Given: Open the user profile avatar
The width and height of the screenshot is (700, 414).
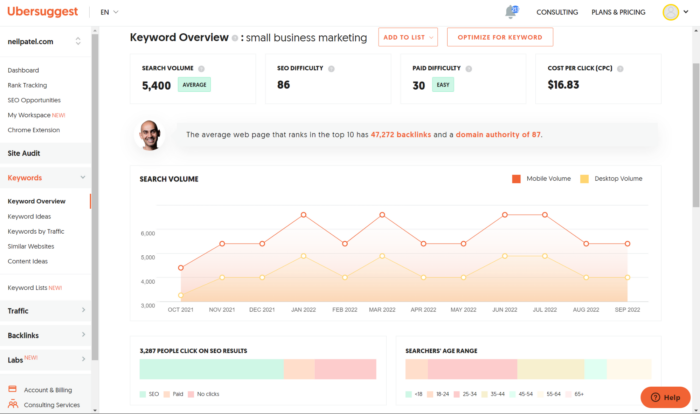Looking at the screenshot, I should (671, 12).
